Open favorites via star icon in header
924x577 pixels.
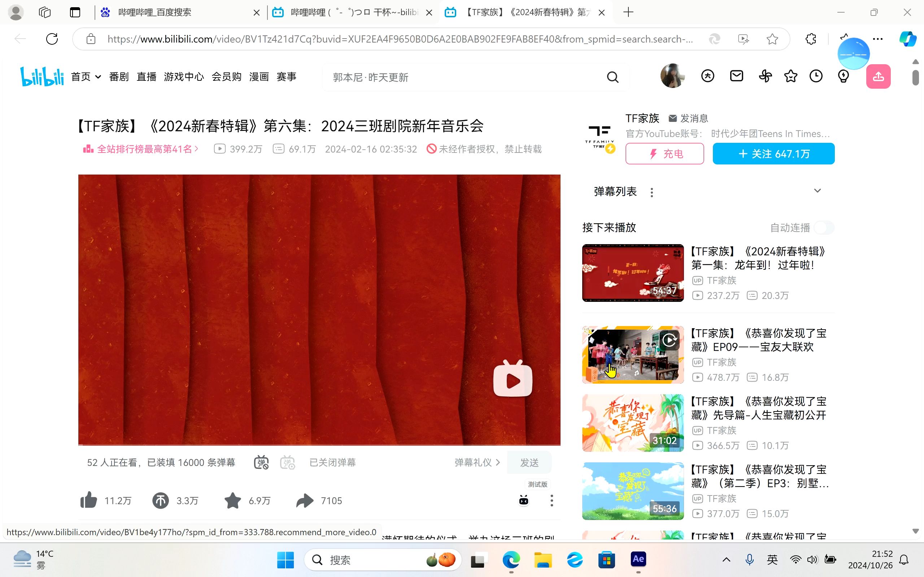click(x=790, y=76)
